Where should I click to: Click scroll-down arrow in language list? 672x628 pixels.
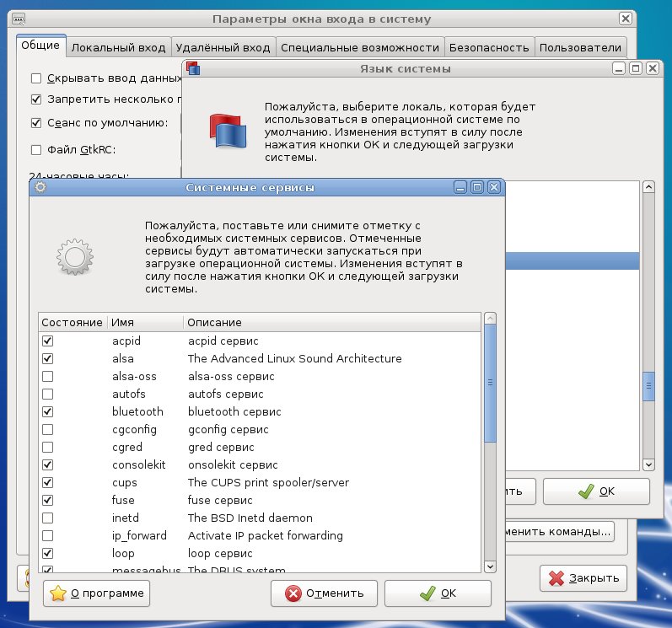[649, 464]
